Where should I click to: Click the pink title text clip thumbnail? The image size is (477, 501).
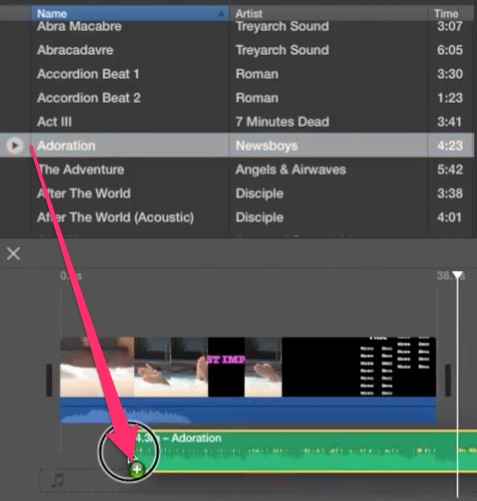pos(226,367)
